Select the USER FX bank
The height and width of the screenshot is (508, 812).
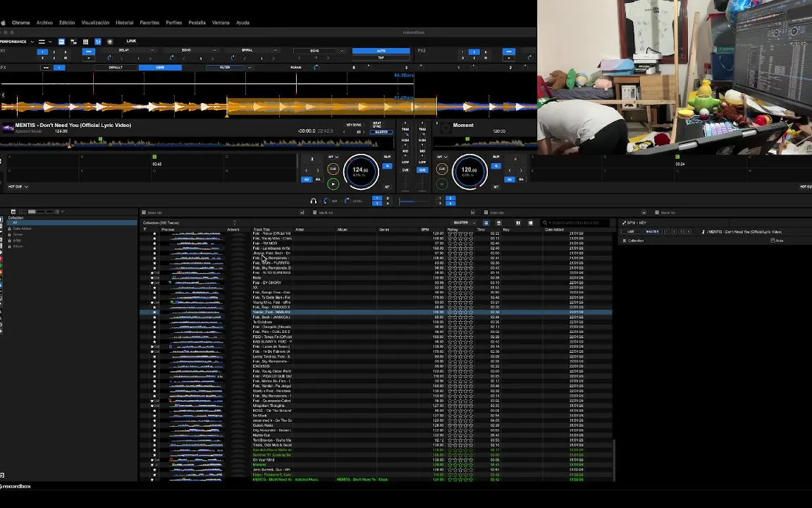(160, 68)
